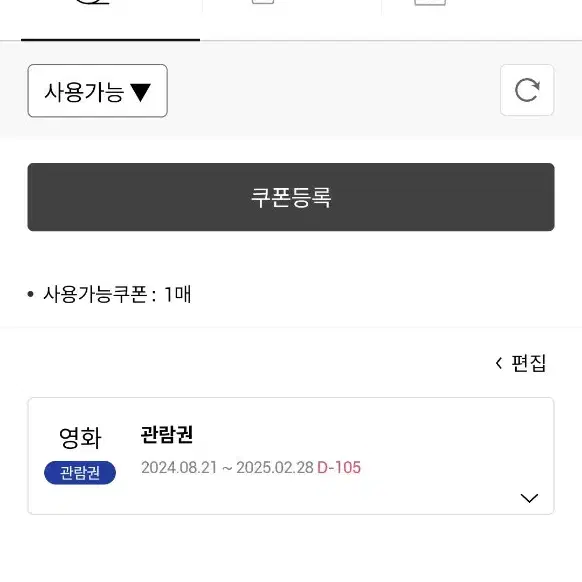Click the black triangle beside 사용가능
This screenshot has width=582, height=582.
(141, 92)
